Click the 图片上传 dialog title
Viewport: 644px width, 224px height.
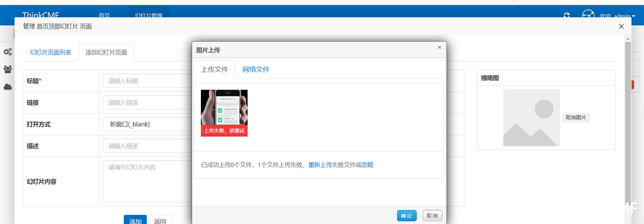tap(208, 50)
